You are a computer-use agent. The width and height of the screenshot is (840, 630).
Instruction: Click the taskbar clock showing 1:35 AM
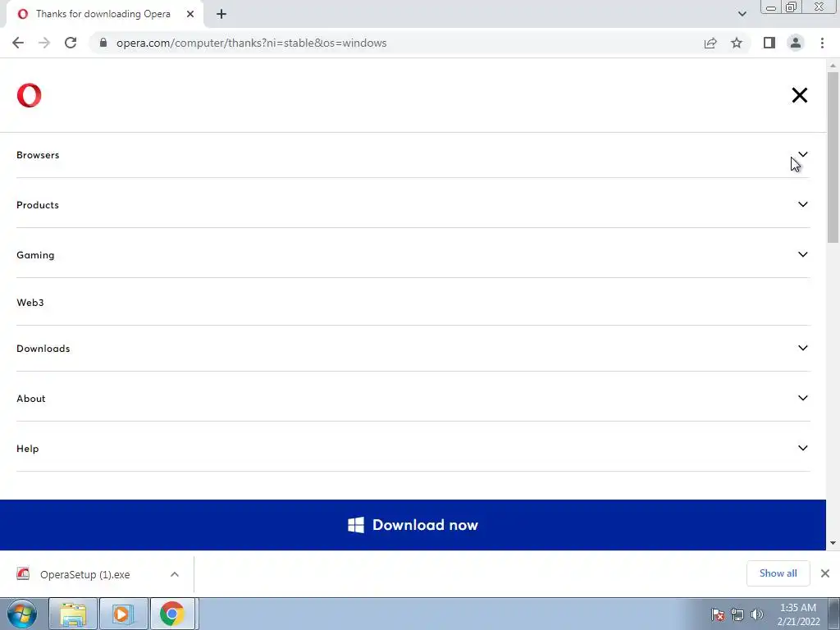click(x=798, y=614)
